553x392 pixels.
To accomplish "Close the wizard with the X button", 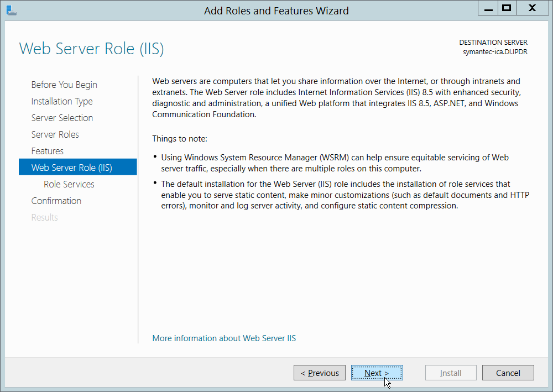I will [x=533, y=8].
